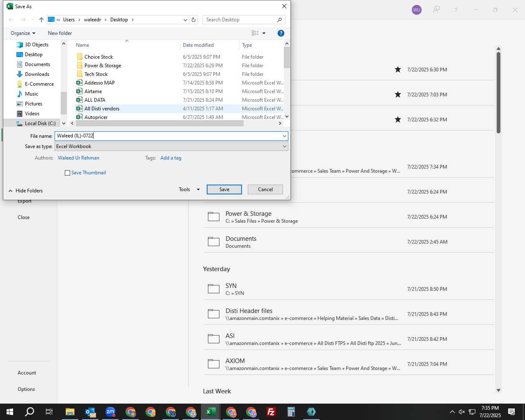Open Account in Excel backstage menu

[x=27, y=373]
